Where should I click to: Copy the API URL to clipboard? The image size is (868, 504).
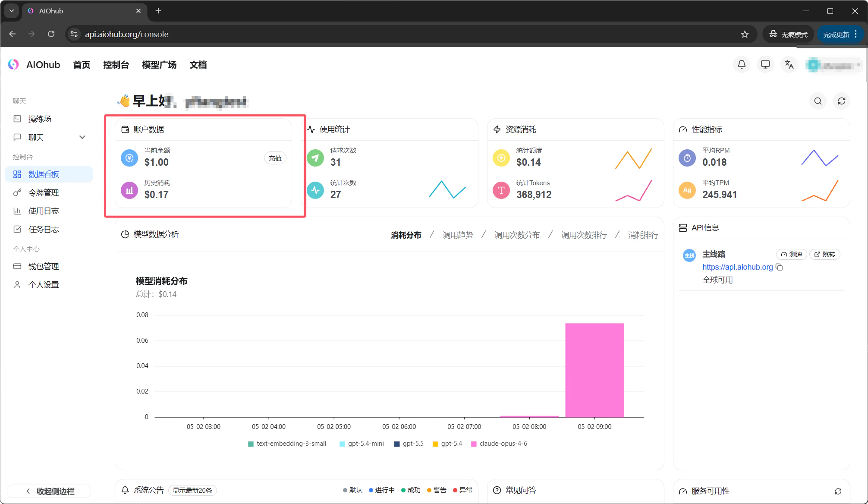click(x=779, y=267)
